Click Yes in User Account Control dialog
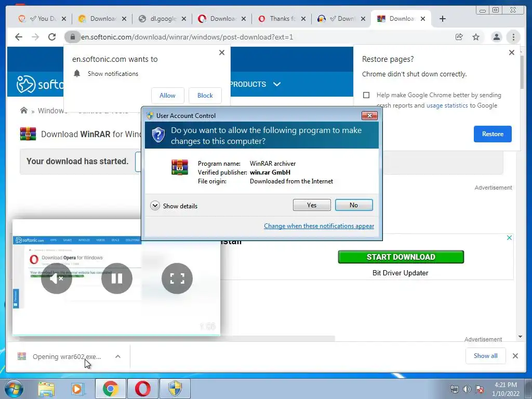The height and width of the screenshot is (399, 532). tap(312, 205)
